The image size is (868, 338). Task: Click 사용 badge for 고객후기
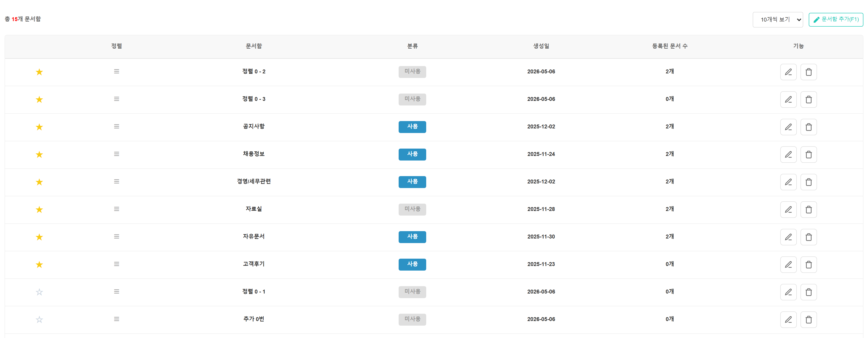(412, 264)
